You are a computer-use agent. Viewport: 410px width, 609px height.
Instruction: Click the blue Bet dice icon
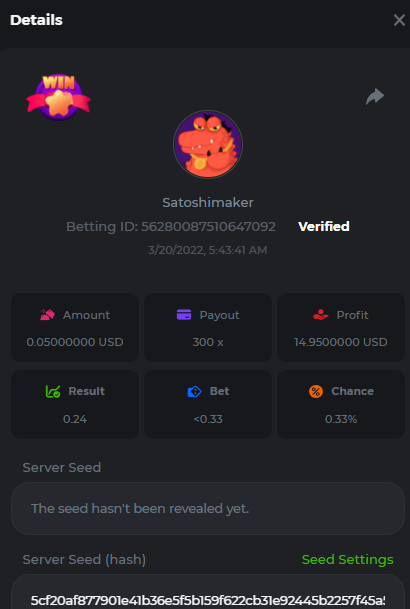tap(194, 391)
